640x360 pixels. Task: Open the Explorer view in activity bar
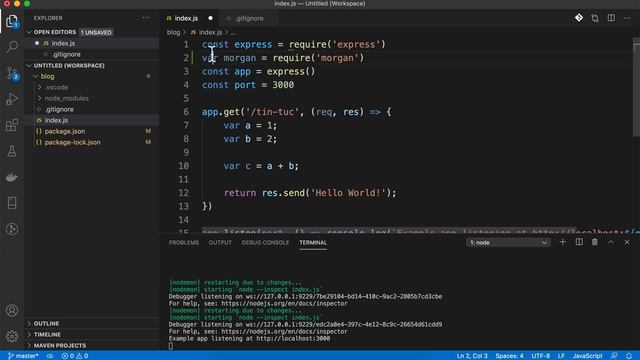tap(12, 21)
